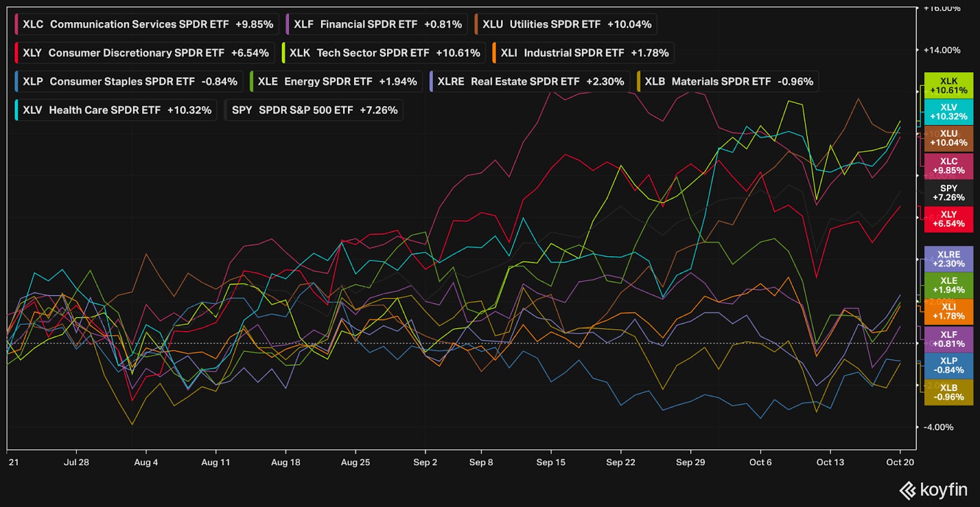The height and width of the screenshot is (507, 980).
Task: Select the SPY SPDR S&P 500 legend entry
Action: tap(314, 110)
